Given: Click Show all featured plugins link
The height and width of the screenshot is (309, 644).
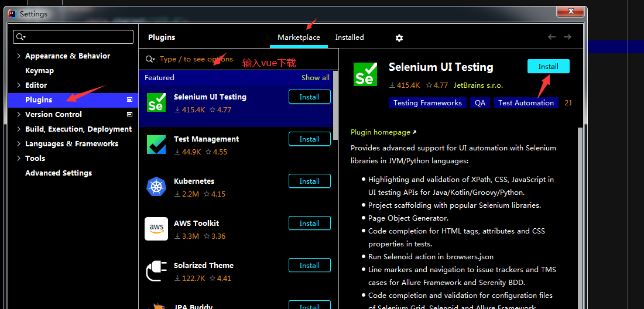Looking at the screenshot, I should coord(316,78).
